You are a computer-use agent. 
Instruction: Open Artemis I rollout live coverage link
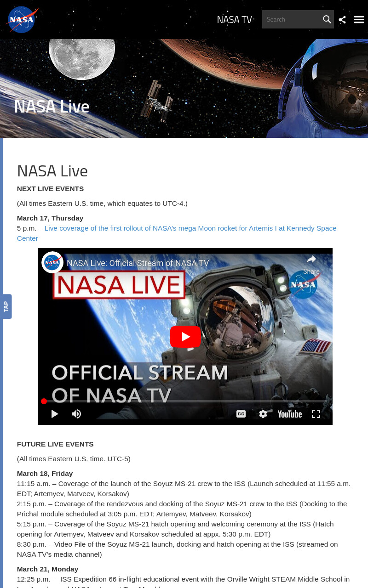(x=177, y=233)
